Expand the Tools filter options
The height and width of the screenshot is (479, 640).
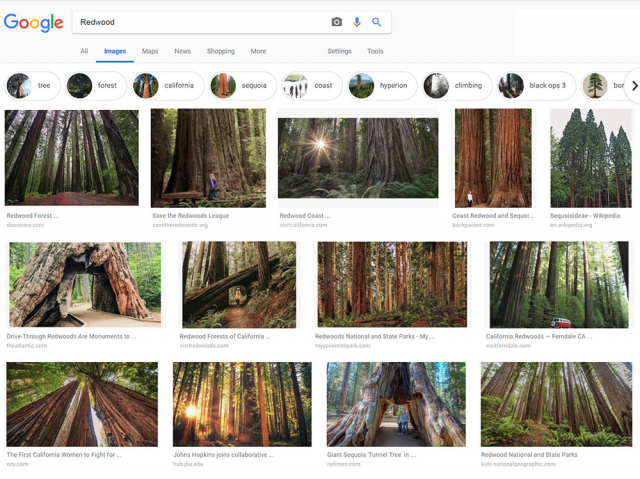pyautogui.click(x=375, y=51)
